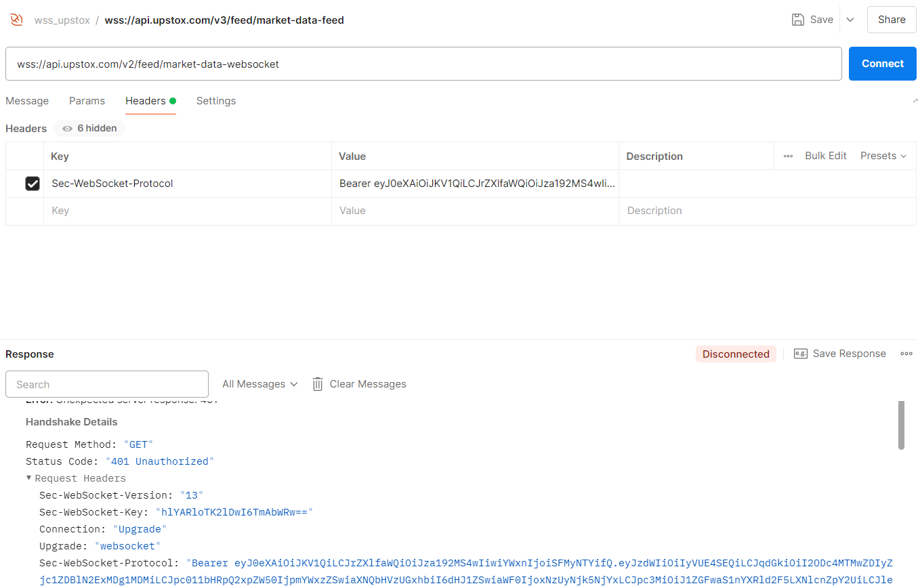Expand the All Messages filter dropdown
The image size is (918, 588).
[260, 384]
